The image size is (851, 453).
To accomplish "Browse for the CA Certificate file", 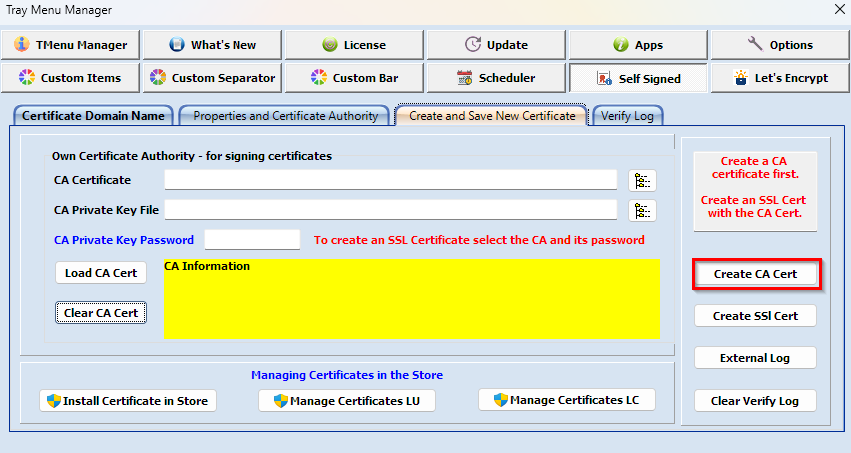I will point(642,181).
